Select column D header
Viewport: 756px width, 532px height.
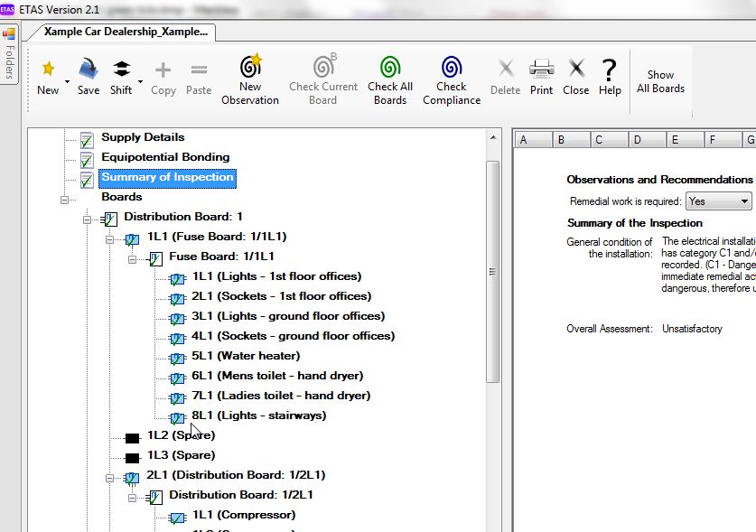(648, 140)
